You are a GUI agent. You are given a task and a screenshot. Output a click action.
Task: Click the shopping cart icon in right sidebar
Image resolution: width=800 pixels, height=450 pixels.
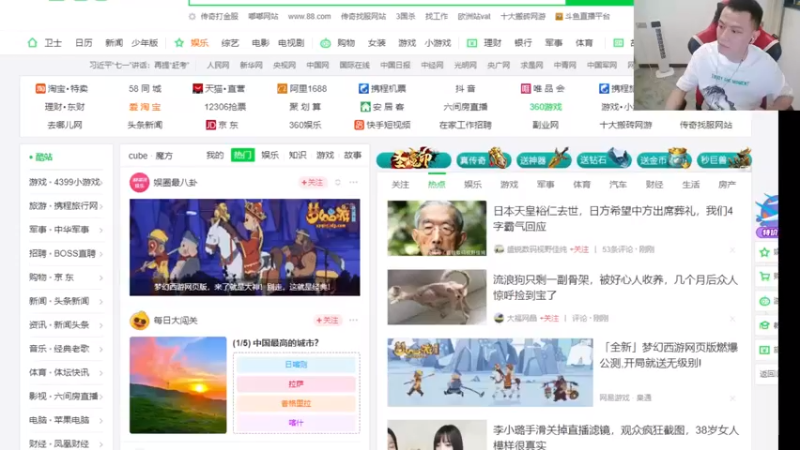(764, 277)
